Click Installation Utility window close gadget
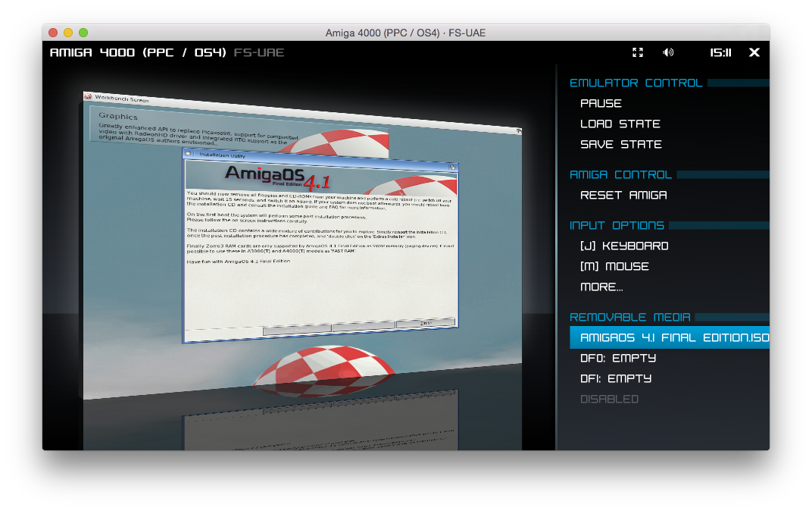The height and width of the screenshot is (511, 812). coord(189,153)
